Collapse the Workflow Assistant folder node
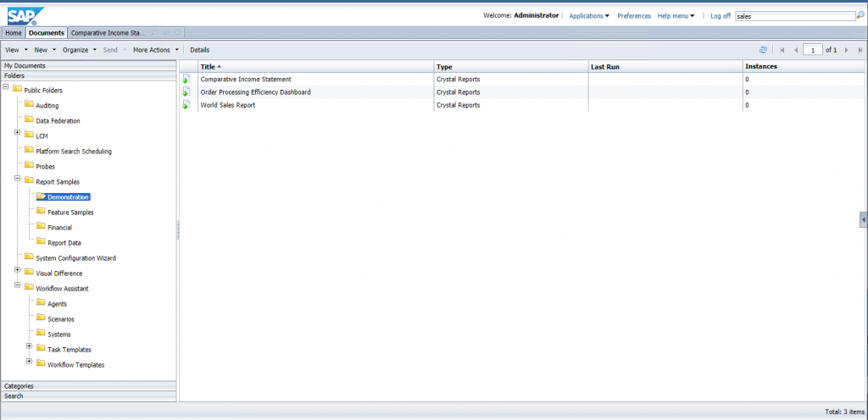This screenshot has width=868, height=420. [18, 285]
